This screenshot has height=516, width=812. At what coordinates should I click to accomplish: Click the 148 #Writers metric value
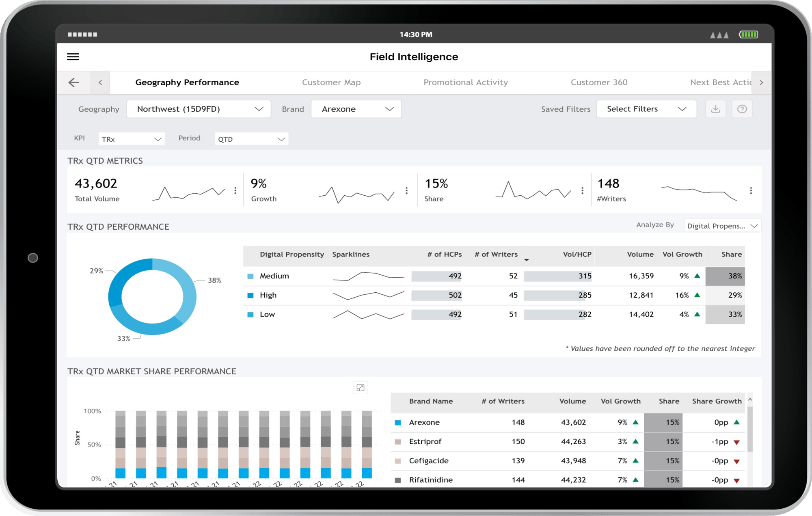coord(608,184)
